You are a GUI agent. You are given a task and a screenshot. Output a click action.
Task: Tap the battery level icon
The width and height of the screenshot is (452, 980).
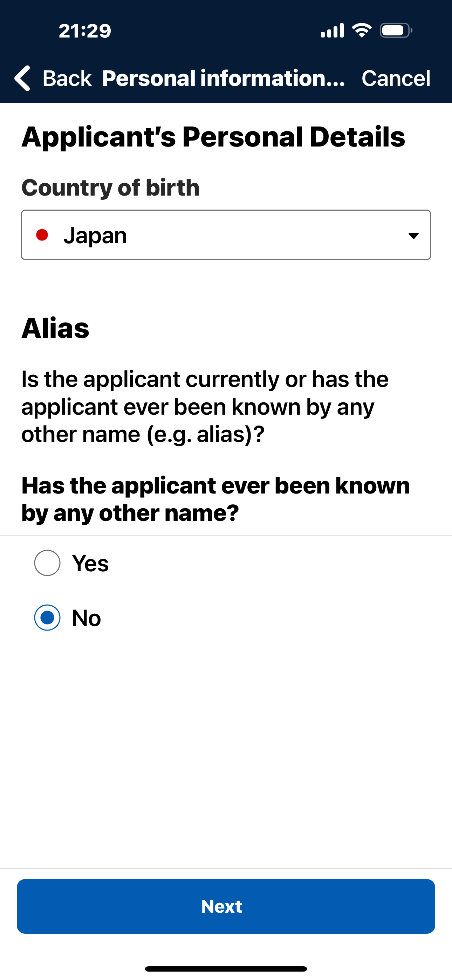pyautogui.click(x=396, y=30)
